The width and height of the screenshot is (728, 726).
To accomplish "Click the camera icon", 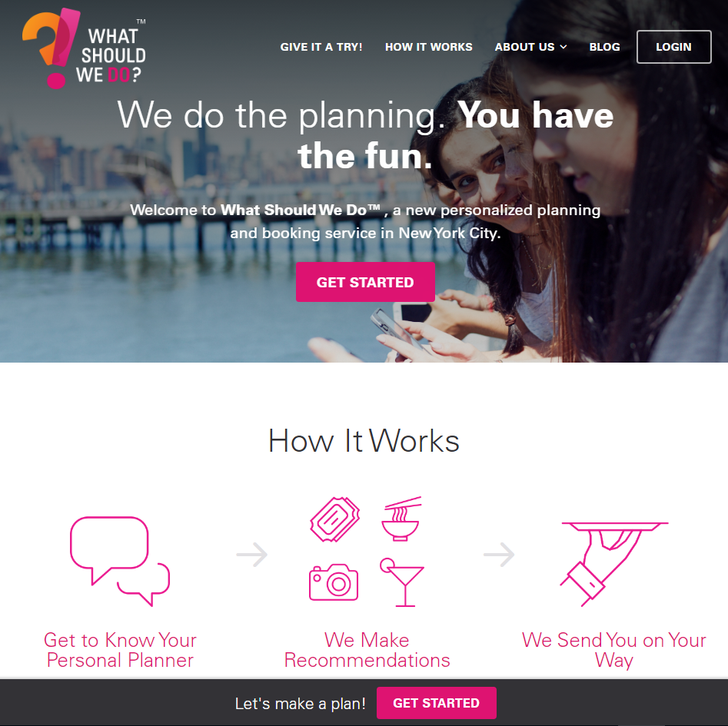I will click(334, 582).
